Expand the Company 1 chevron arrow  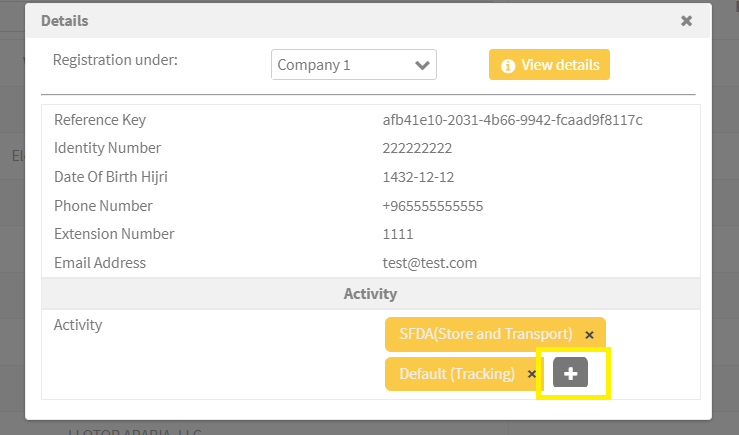422,65
